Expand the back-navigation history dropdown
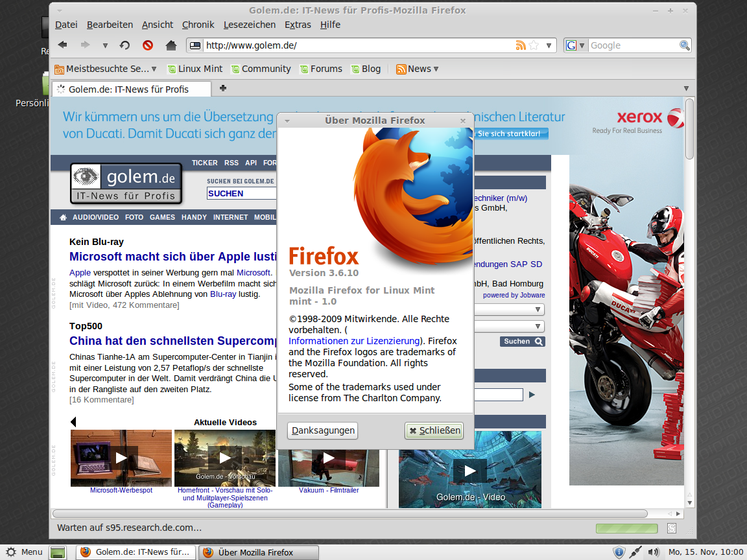747x560 pixels. [104, 45]
